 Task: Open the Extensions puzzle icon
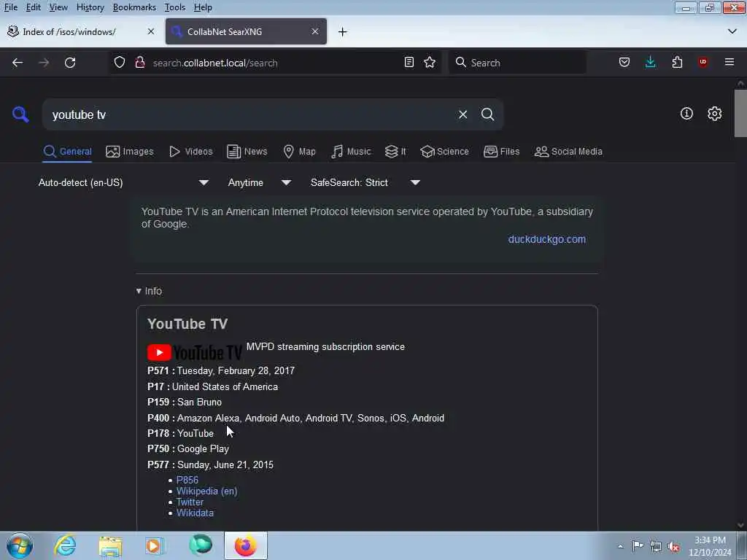(x=677, y=63)
